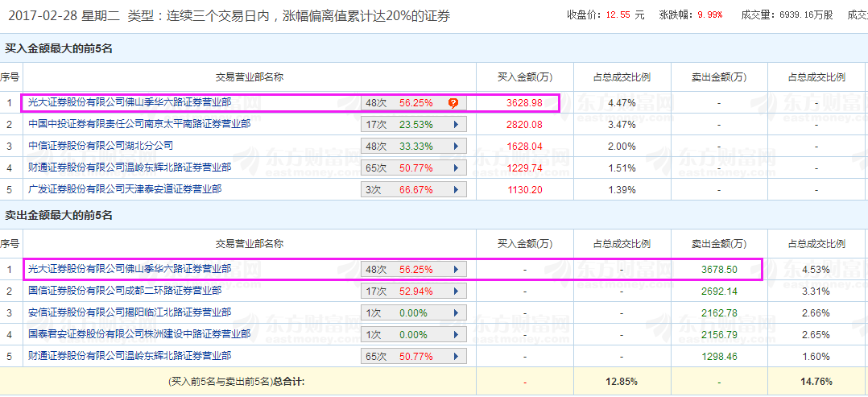Click the arrow icon beside 17次 52.94%
Image resolution: width=868 pixels, height=397 pixels.
tap(456, 291)
